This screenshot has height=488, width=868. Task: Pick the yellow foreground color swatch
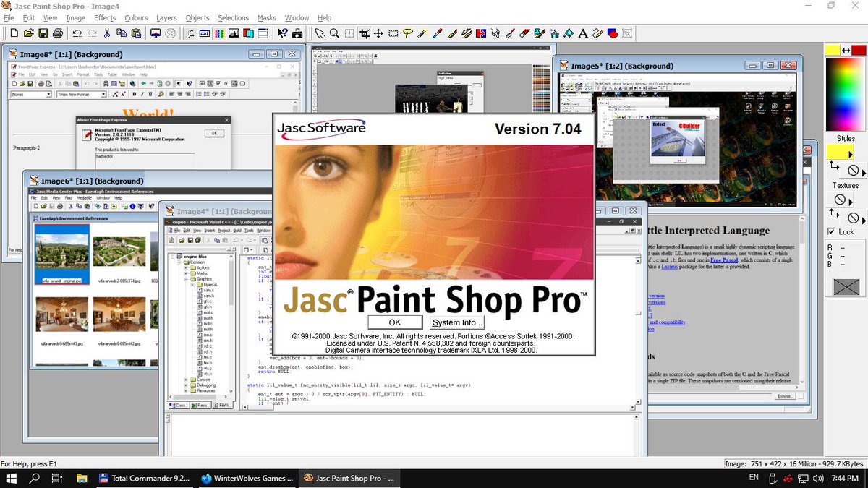(x=833, y=50)
